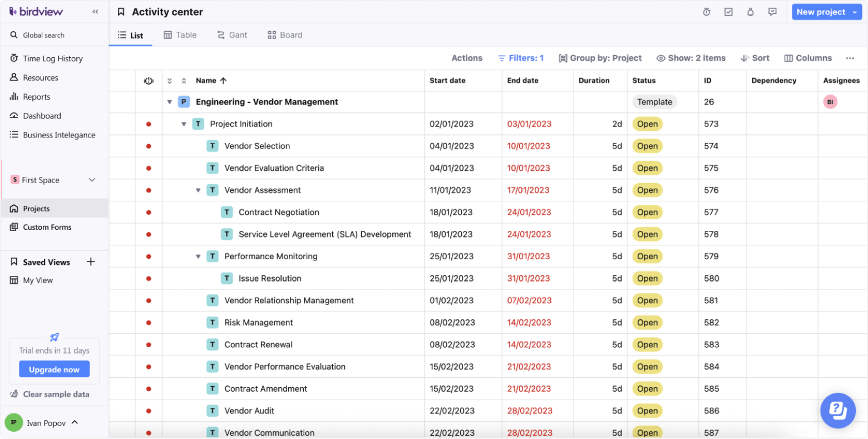Click the red status dot for Vendor Selection
This screenshot has height=439, width=868.
point(149,146)
